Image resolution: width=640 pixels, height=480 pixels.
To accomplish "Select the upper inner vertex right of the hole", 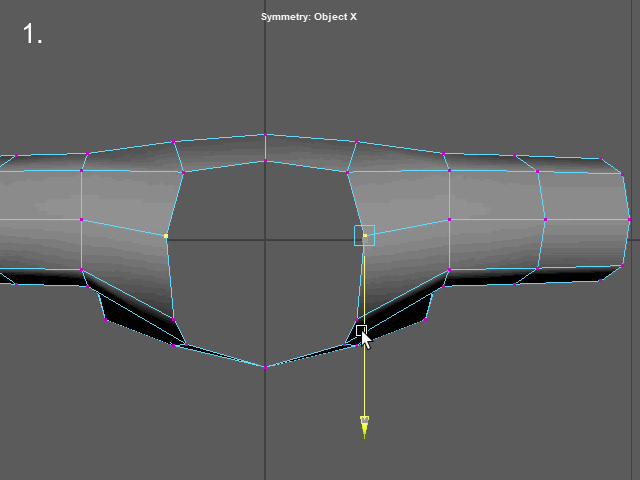I will coord(347,172).
